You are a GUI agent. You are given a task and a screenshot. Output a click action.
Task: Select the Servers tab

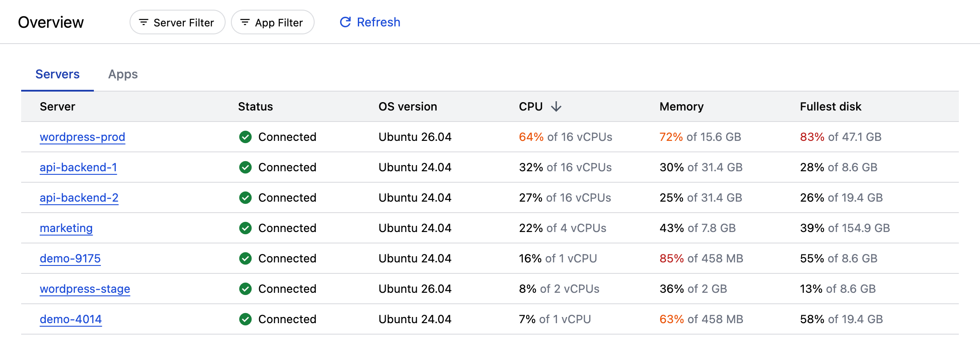point(57,74)
